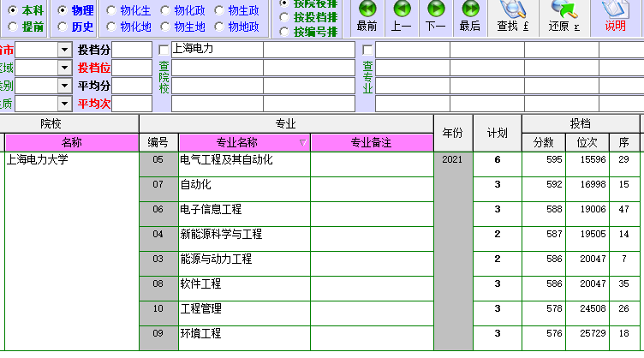
Task: Open the 说明 help document
Action: [615, 17]
